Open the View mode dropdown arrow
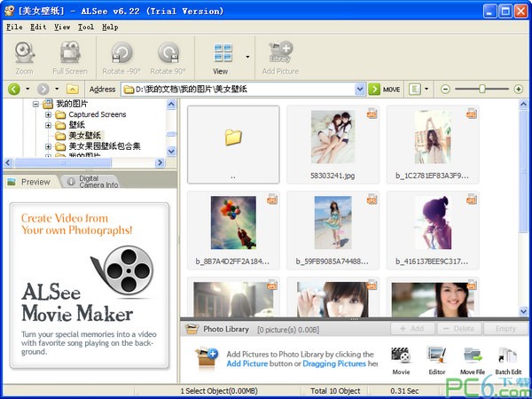Screen dimensions: 532x399 coord(247,56)
